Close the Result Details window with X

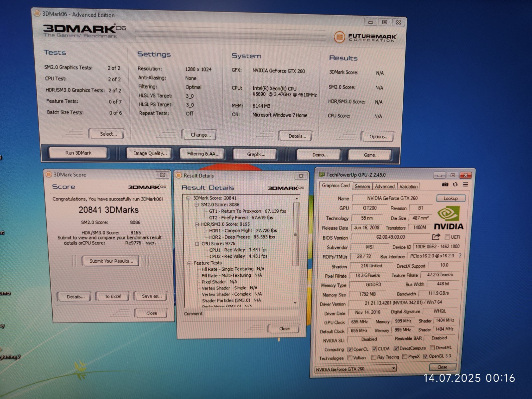click(x=301, y=176)
